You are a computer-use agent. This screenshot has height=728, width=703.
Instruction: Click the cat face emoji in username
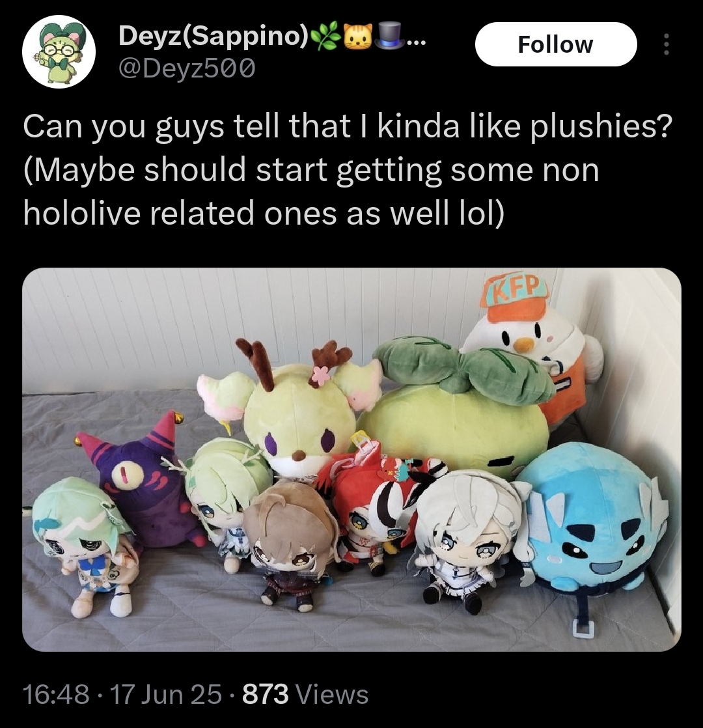358,36
